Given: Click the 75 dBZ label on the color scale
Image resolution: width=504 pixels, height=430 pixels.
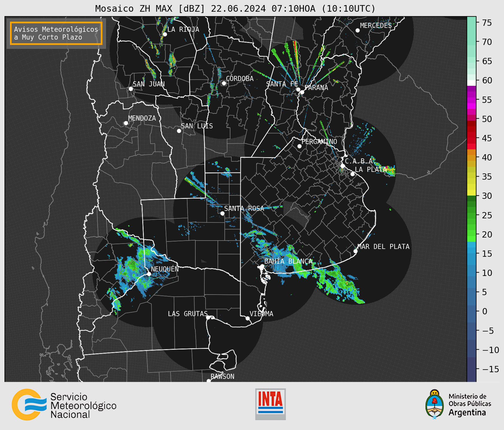Looking at the screenshot, I should [x=487, y=23].
